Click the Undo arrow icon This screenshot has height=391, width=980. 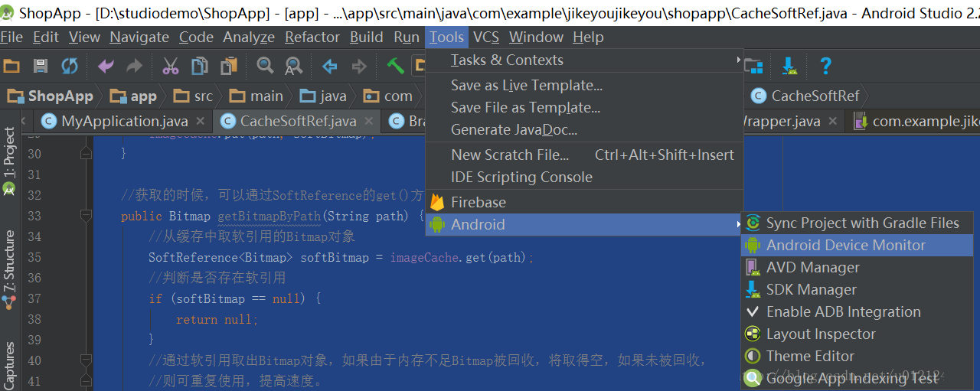106,67
